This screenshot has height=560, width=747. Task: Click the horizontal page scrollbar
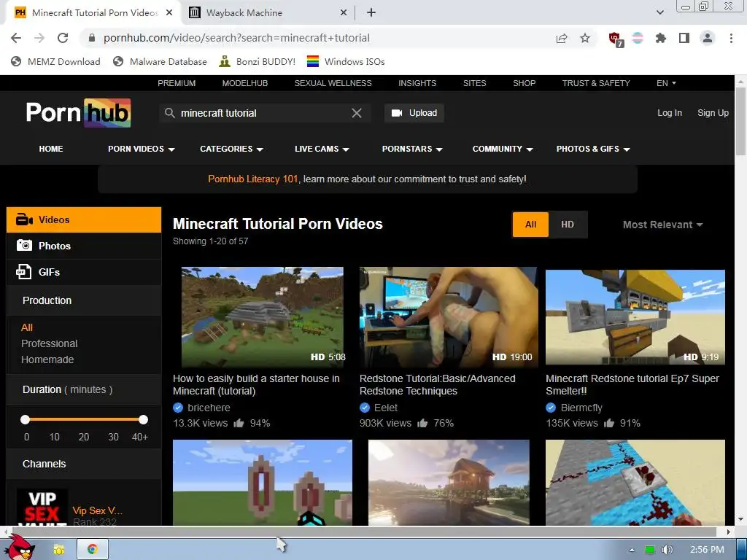365,531
